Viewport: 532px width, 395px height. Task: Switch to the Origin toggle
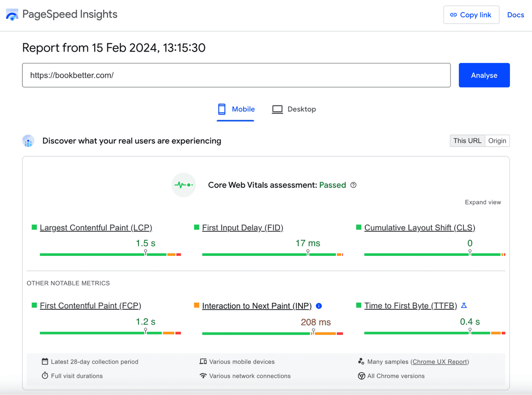(497, 141)
